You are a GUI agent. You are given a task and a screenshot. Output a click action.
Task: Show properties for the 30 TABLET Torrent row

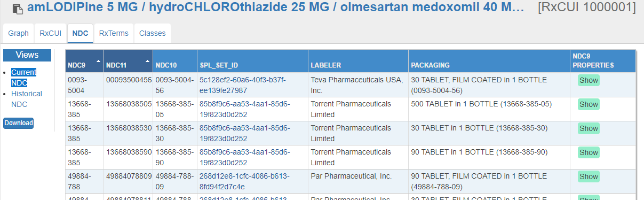click(589, 128)
